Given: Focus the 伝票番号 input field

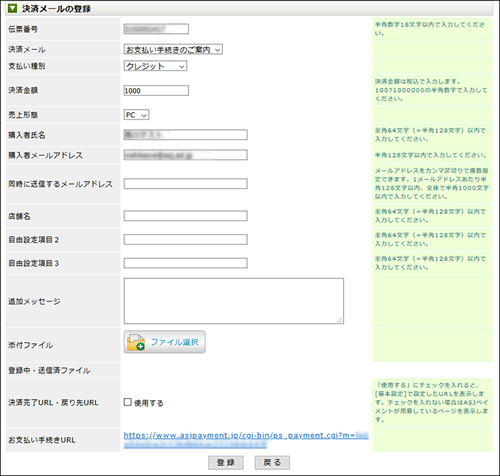Looking at the screenshot, I should 156,29.
